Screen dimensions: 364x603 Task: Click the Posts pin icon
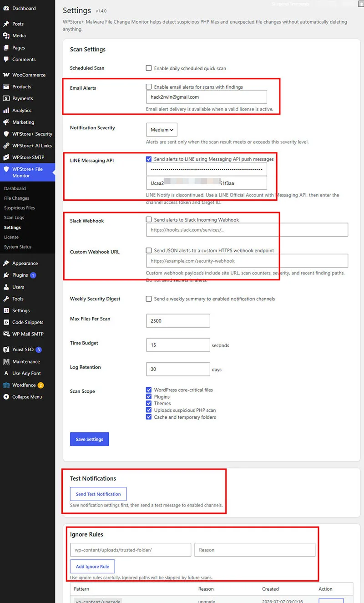coord(6,24)
